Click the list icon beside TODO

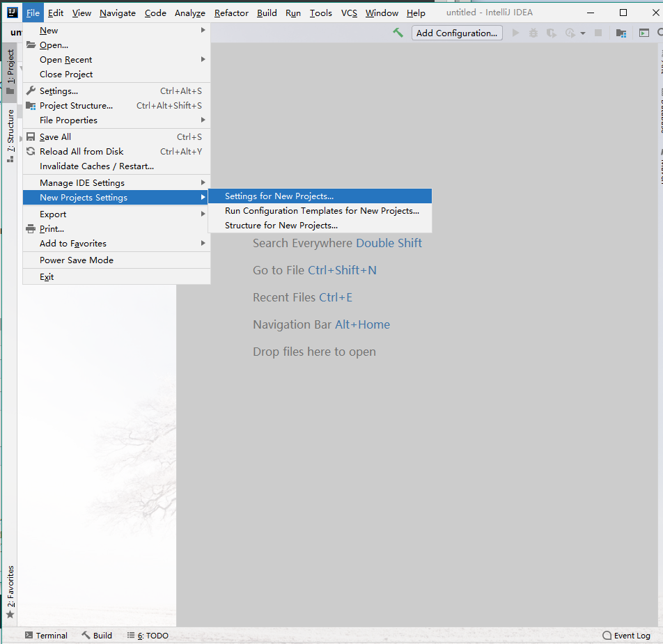click(131, 635)
